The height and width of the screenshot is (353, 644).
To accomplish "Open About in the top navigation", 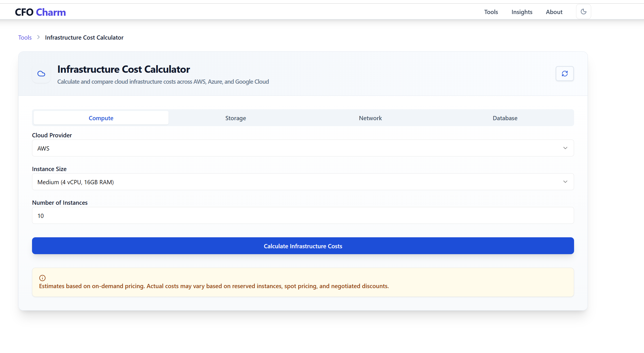I will 554,12.
